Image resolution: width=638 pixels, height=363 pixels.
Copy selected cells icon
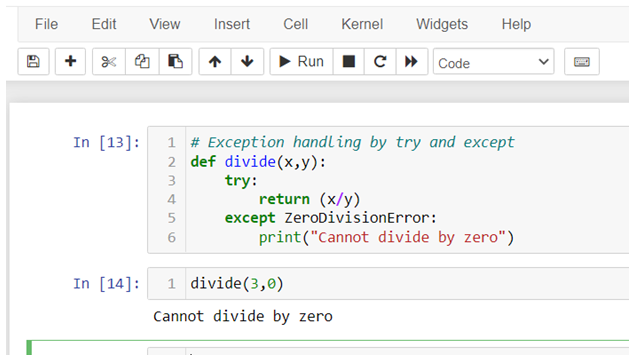142,61
